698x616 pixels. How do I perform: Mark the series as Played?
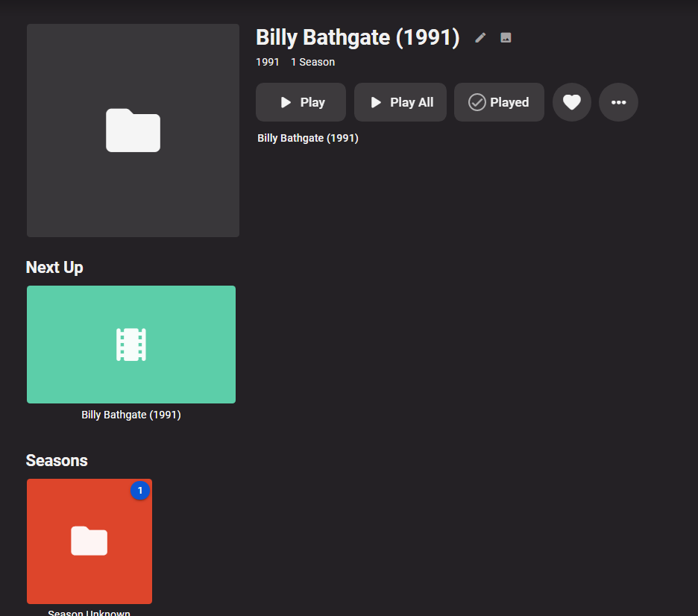tap(499, 102)
